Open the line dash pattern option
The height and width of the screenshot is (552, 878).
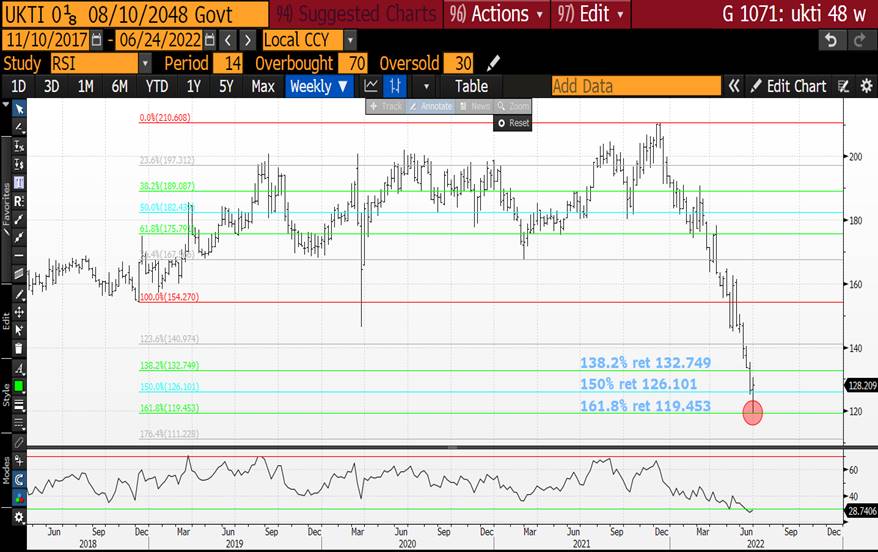click(x=19, y=423)
